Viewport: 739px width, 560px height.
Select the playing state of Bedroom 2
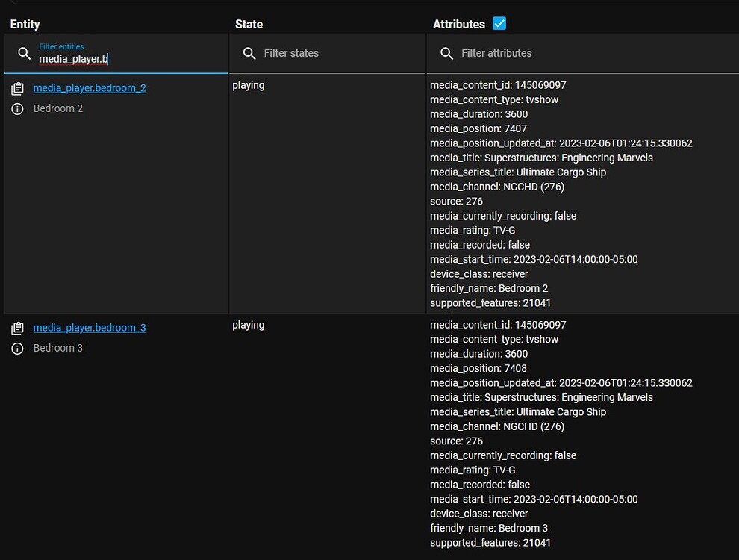coord(249,84)
